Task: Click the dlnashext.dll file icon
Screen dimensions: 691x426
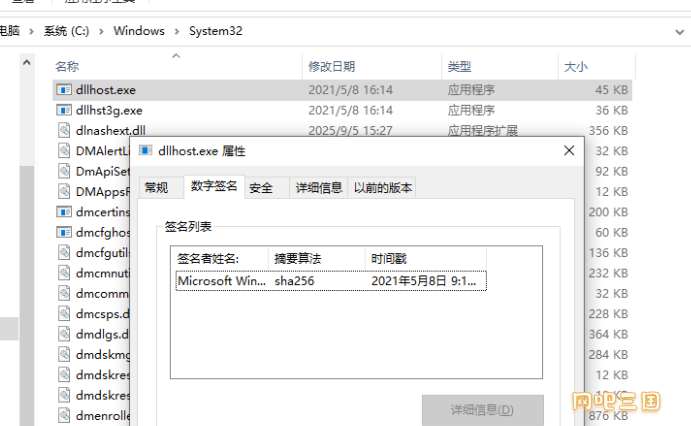Action: (64, 130)
